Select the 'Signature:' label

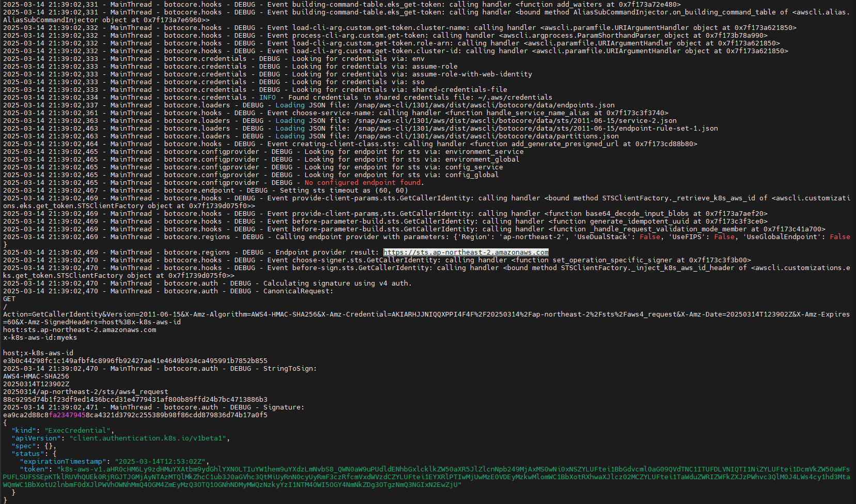[284, 407]
